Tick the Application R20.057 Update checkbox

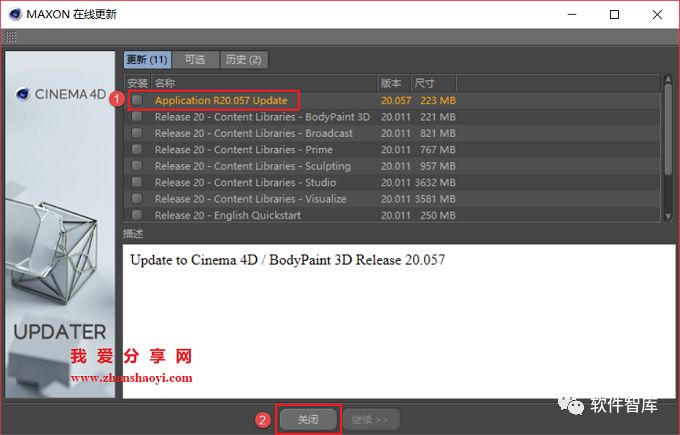click(137, 100)
